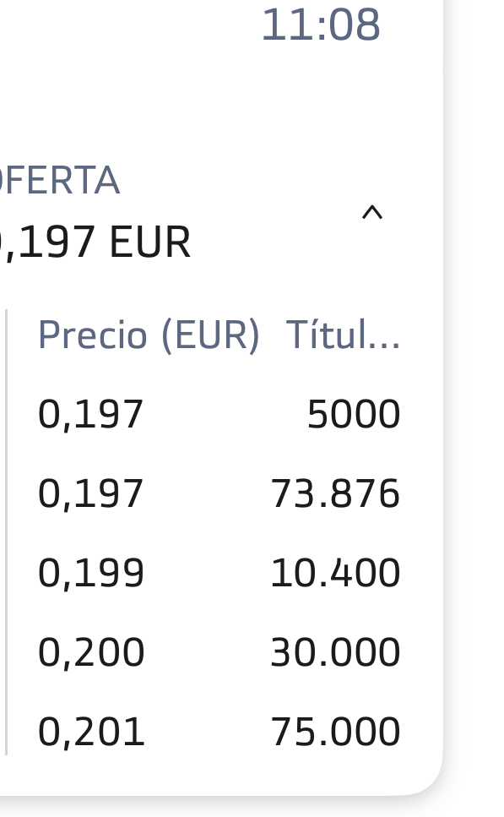Click the Precio (EUR) column header
Screen dimensions: 504x817
click(149, 335)
